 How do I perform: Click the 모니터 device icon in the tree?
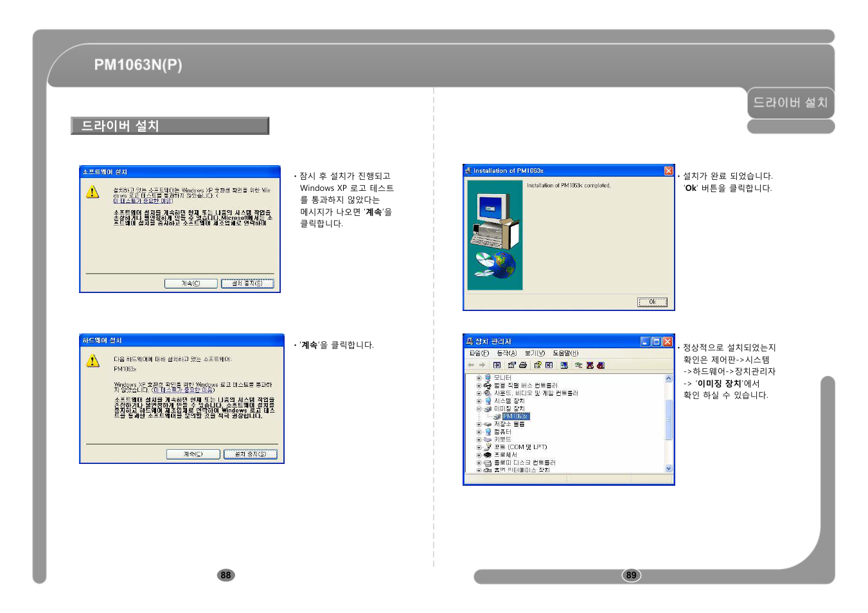pyautogui.click(x=488, y=377)
